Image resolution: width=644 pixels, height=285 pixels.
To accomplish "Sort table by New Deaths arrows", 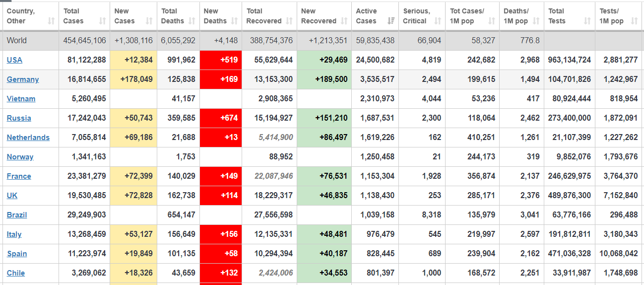I will click(x=235, y=21).
